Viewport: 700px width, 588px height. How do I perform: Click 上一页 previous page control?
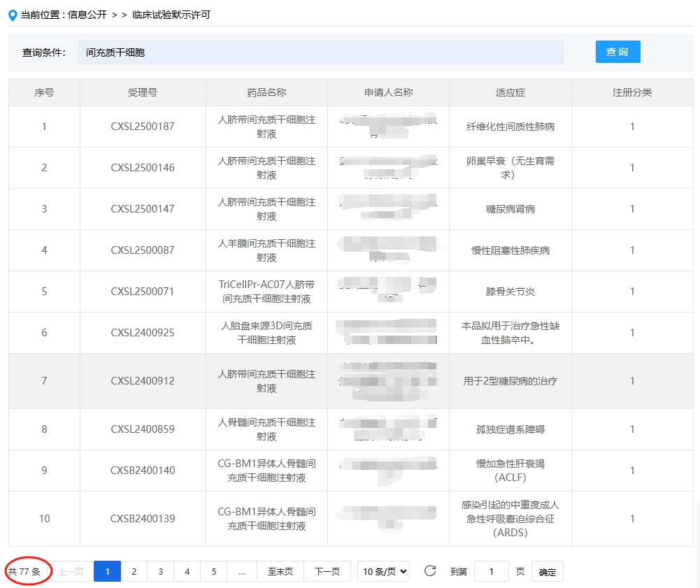point(71,571)
